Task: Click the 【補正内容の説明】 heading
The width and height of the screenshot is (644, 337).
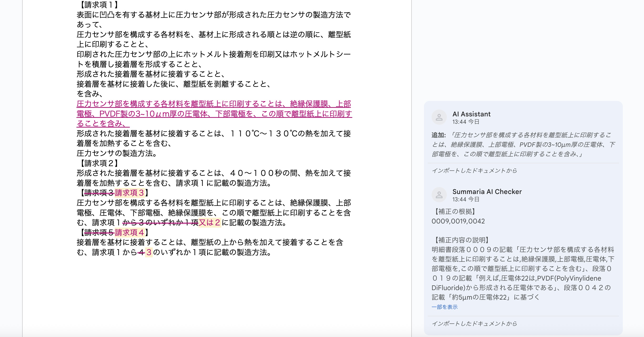Action: point(462,240)
